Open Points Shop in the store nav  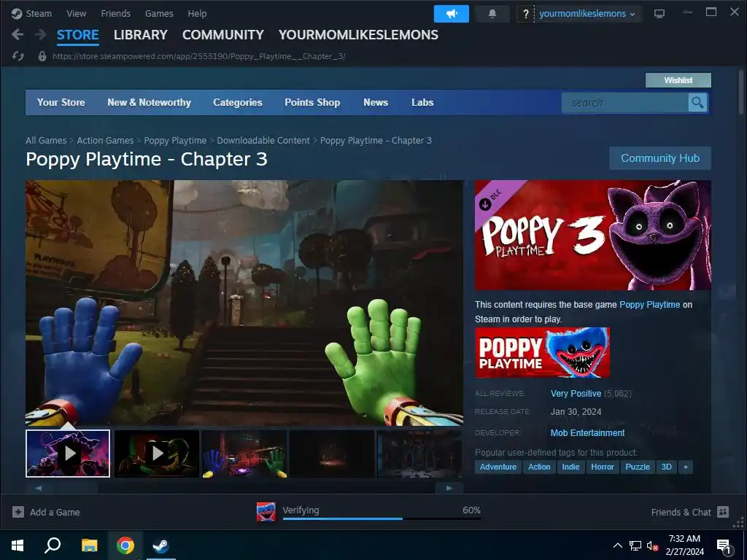point(312,102)
